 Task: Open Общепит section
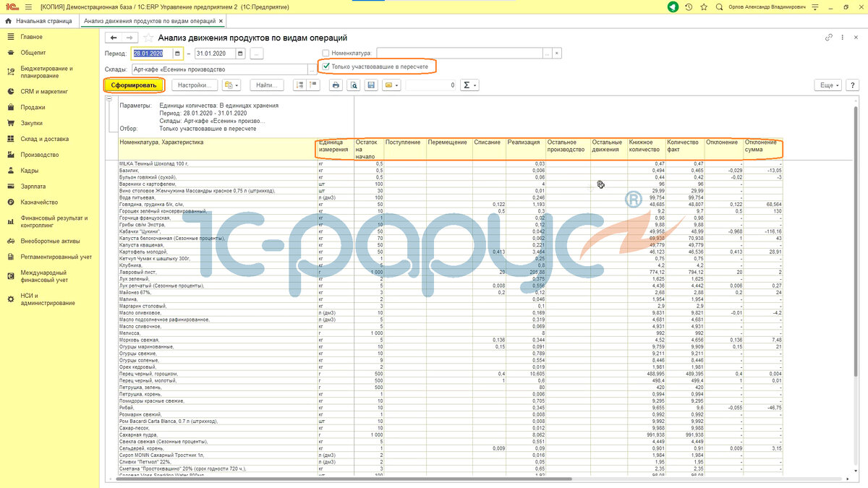pos(33,53)
